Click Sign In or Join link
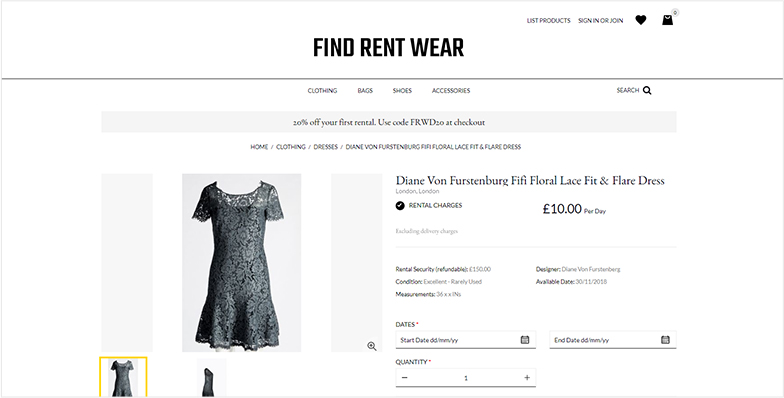Viewport: 784px width, 398px height. point(600,20)
